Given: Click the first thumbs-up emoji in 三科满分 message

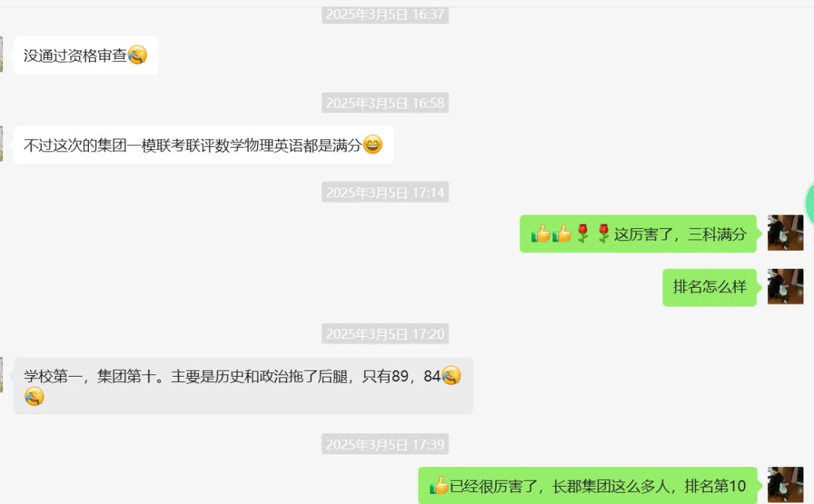Looking at the screenshot, I should (540, 234).
